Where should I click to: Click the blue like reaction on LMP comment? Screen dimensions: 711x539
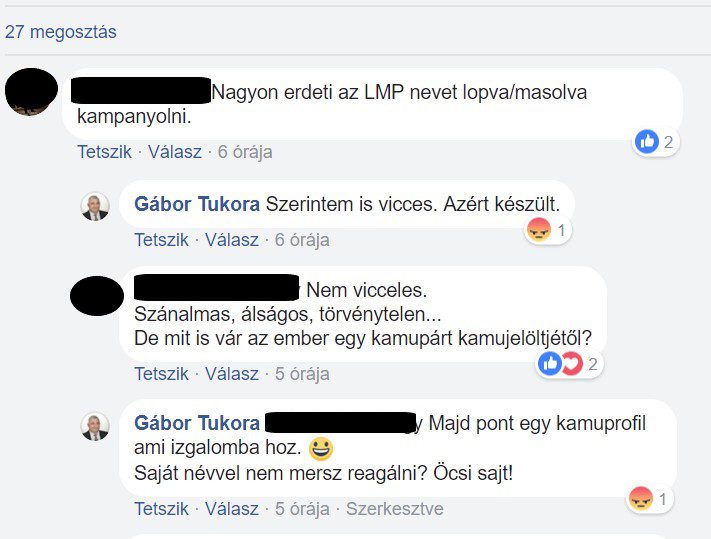[x=647, y=142]
